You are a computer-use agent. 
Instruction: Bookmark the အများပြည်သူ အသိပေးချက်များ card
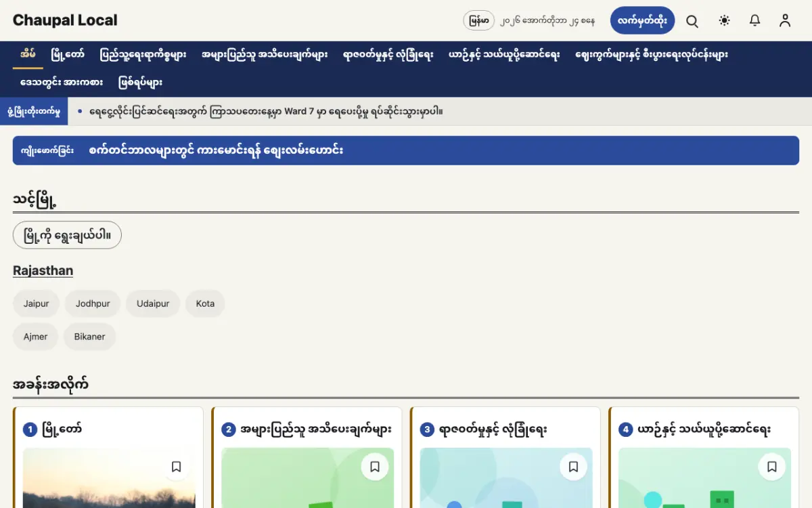click(375, 467)
